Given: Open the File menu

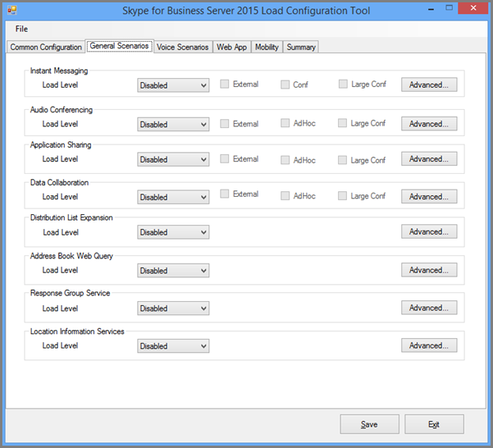Looking at the screenshot, I should pos(21,29).
